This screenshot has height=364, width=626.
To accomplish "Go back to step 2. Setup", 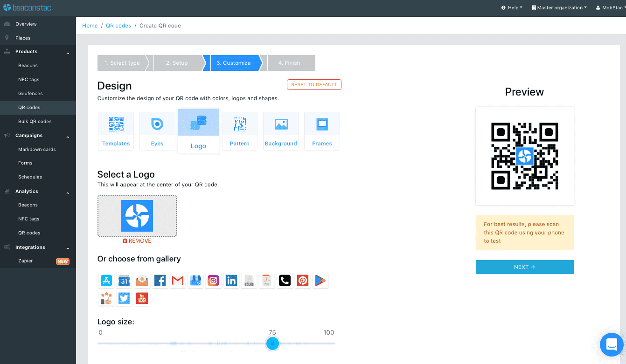I will (x=177, y=63).
